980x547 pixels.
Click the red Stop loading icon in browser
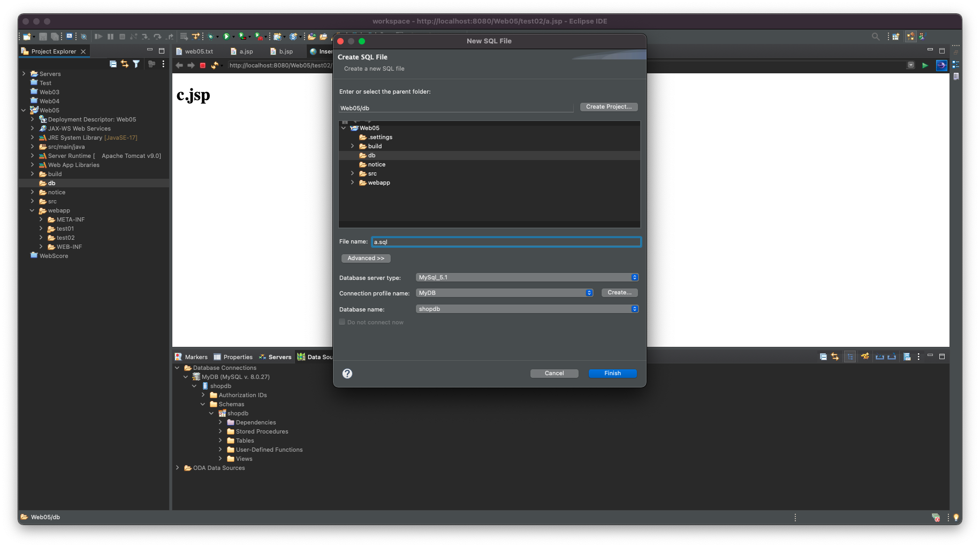203,65
